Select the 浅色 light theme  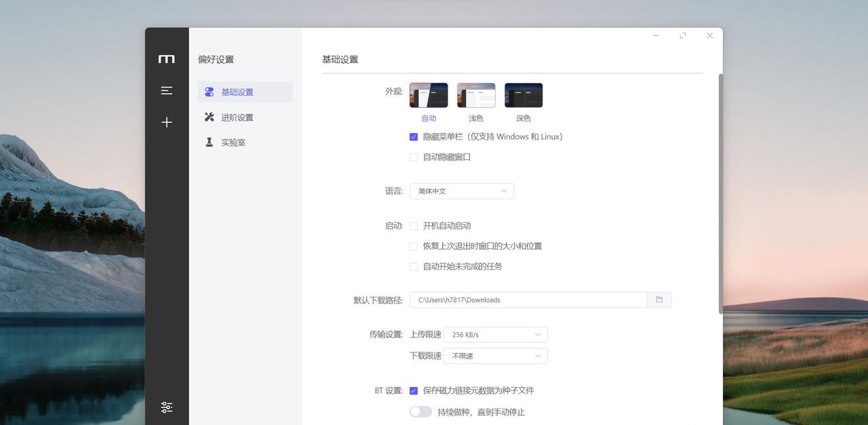click(x=475, y=94)
